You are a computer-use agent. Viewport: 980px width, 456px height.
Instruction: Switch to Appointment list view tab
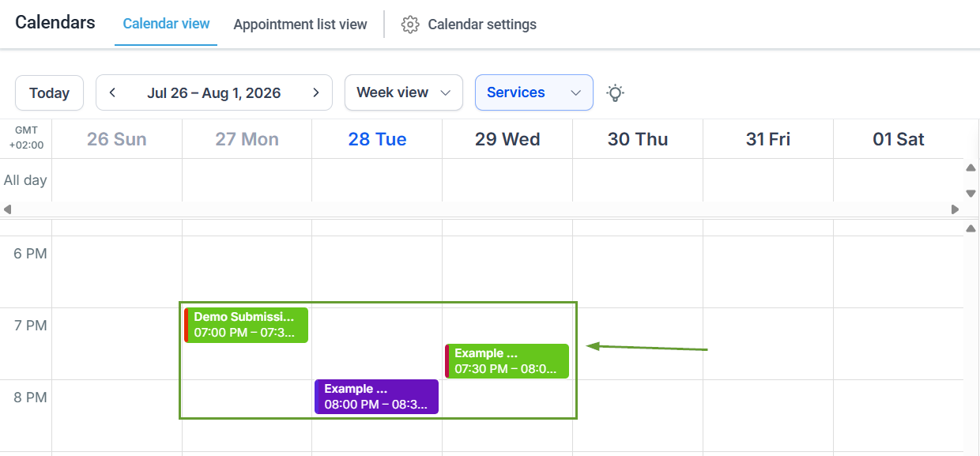tap(300, 24)
